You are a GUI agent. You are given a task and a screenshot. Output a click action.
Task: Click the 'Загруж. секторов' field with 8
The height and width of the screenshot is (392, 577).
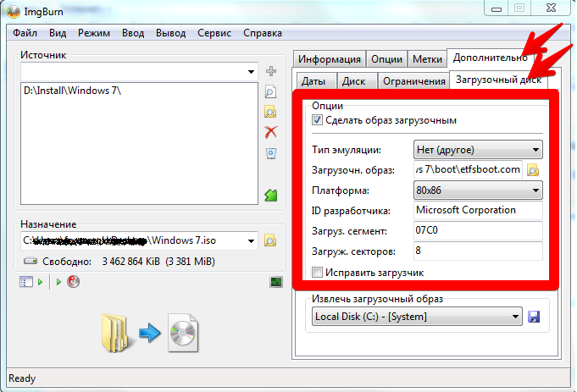point(478,251)
